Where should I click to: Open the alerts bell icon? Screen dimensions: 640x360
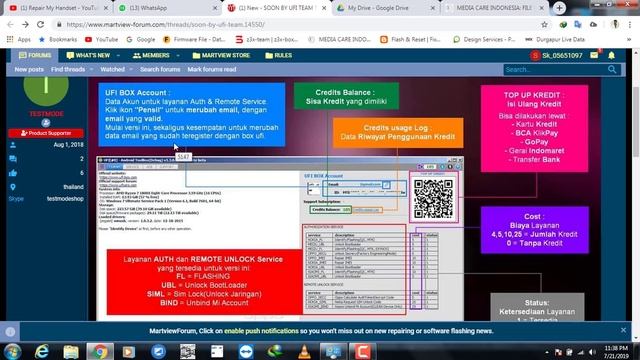tap(611, 55)
